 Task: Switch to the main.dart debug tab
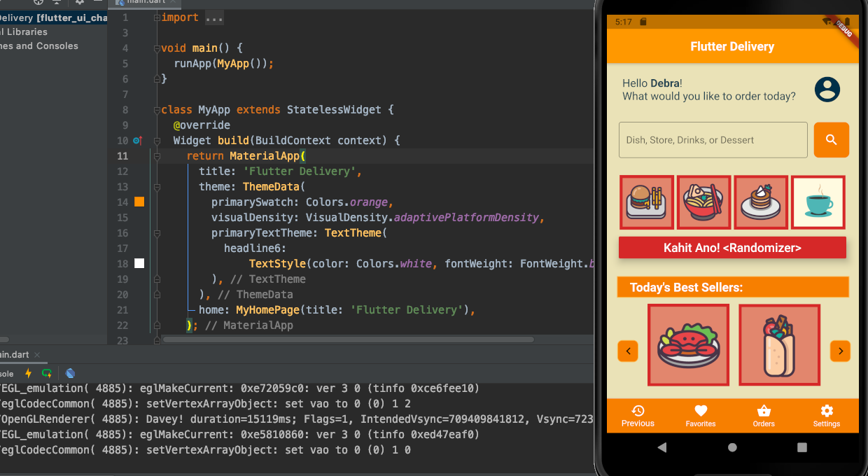pyautogui.click(x=14, y=355)
